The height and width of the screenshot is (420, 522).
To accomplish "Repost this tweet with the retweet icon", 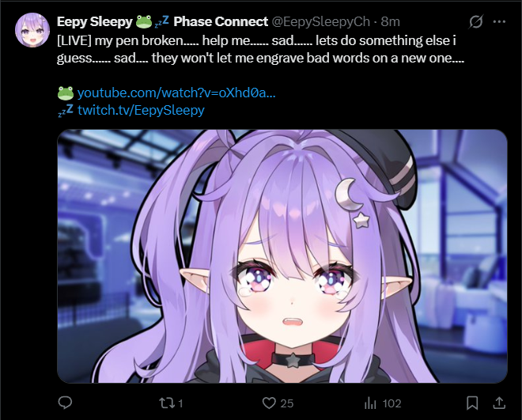I will (x=167, y=403).
